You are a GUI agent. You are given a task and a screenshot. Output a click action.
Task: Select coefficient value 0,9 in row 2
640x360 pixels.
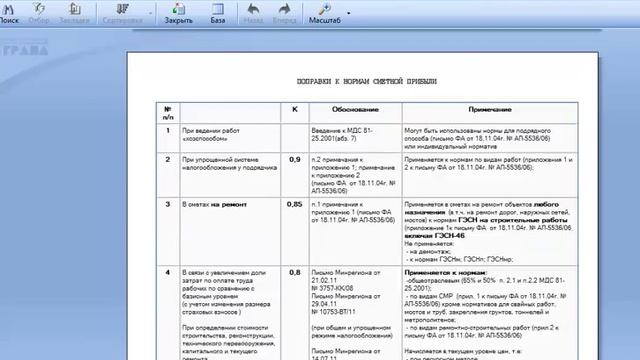tap(295, 160)
